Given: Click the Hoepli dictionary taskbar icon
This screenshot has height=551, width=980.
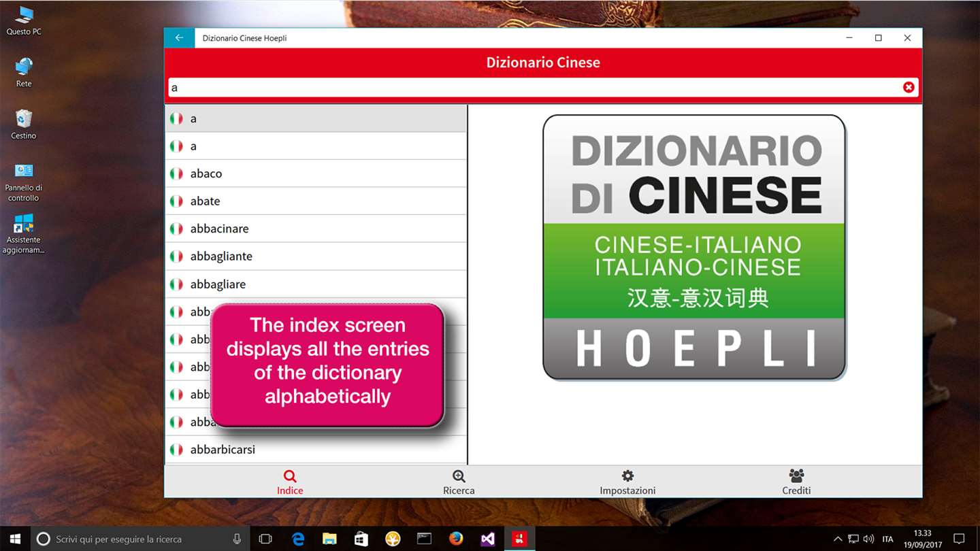Looking at the screenshot, I should 519,539.
